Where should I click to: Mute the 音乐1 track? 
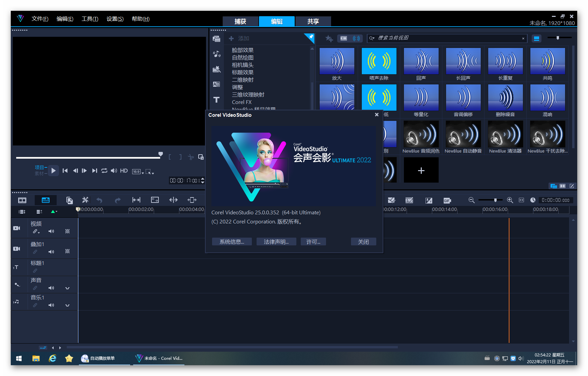[51, 305]
